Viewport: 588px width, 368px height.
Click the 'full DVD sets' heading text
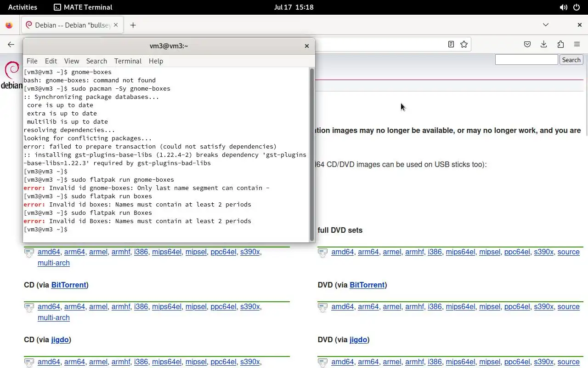[340, 230]
